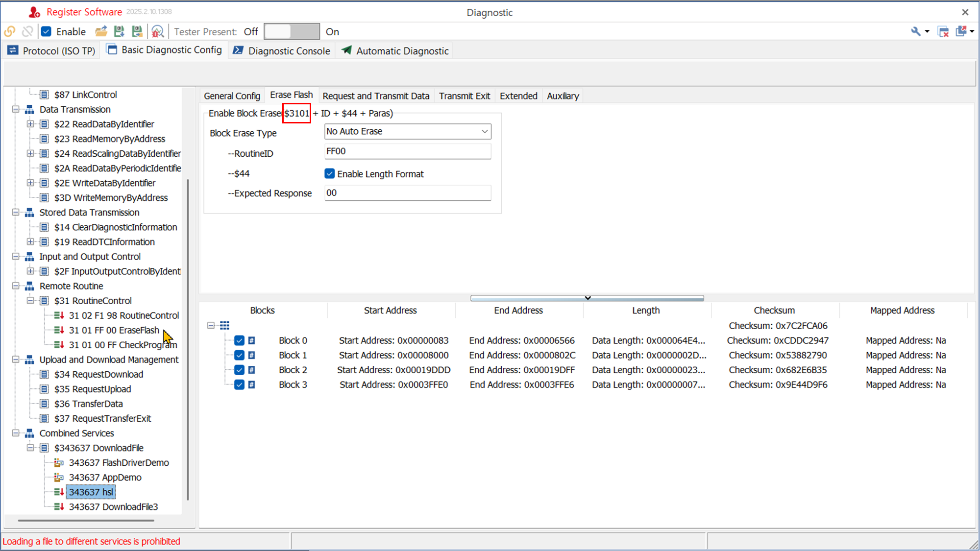The width and height of the screenshot is (980, 551).
Task: Uncheck the Block 2 checkbox
Action: coord(239,370)
